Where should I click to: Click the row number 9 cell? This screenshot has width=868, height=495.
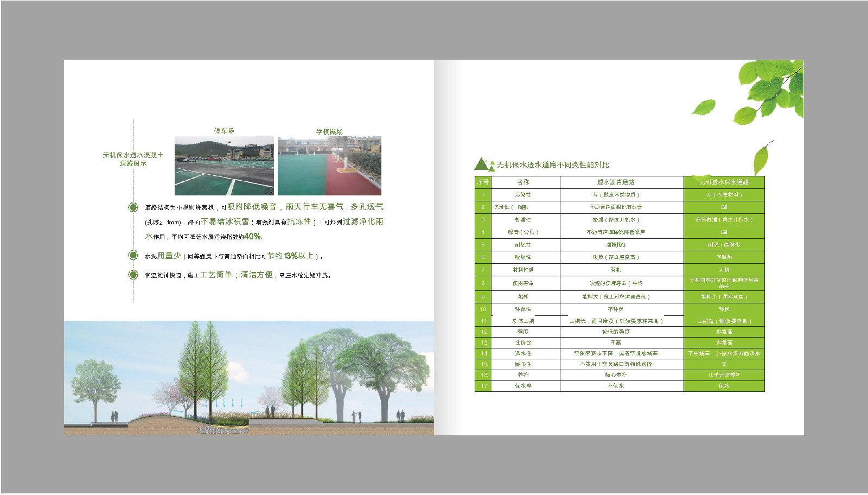click(483, 297)
